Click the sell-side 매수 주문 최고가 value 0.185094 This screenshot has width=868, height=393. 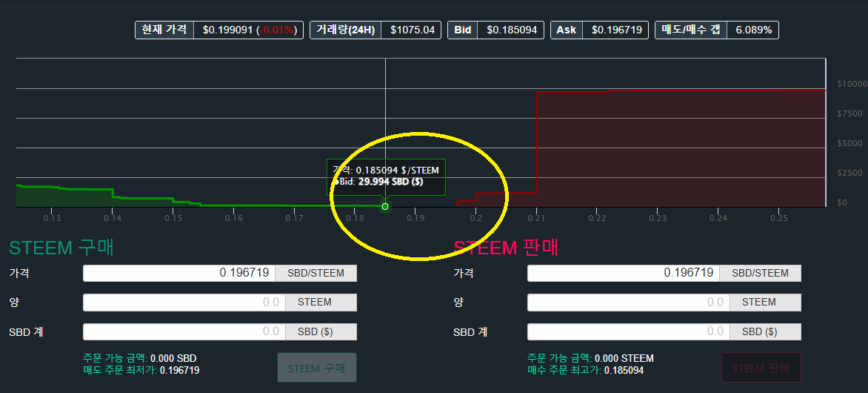click(x=624, y=370)
